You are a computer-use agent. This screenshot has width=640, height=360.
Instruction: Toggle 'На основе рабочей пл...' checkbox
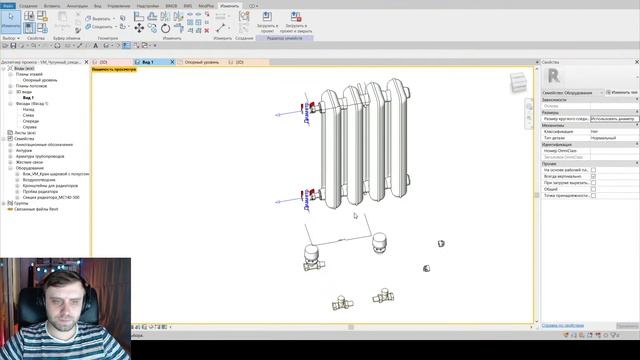pyautogui.click(x=593, y=170)
